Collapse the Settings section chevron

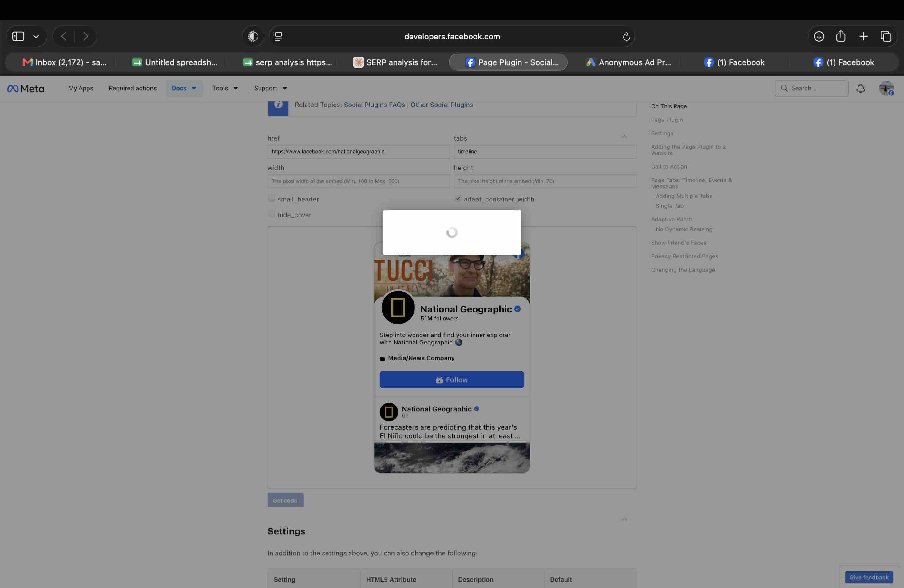point(624,519)
